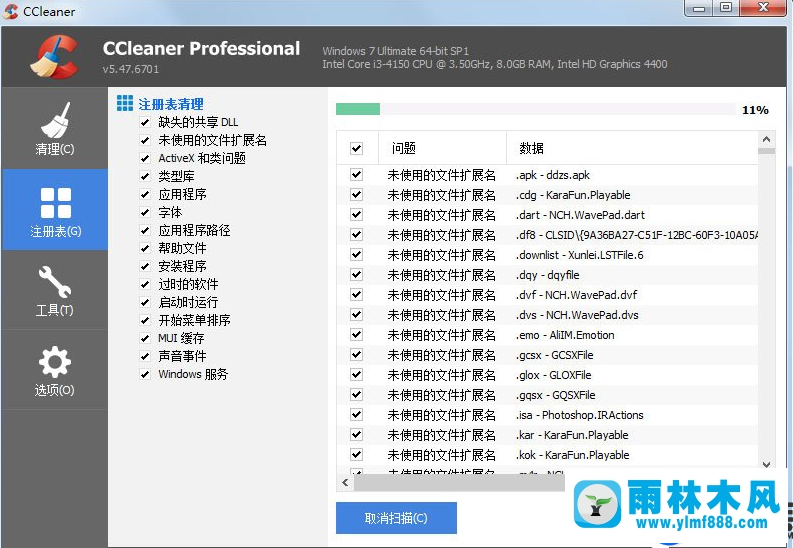Viewport: 793px width, 548px height.
Task: Click the horizontal scrollbar left arrow
Action: (345, 482)
